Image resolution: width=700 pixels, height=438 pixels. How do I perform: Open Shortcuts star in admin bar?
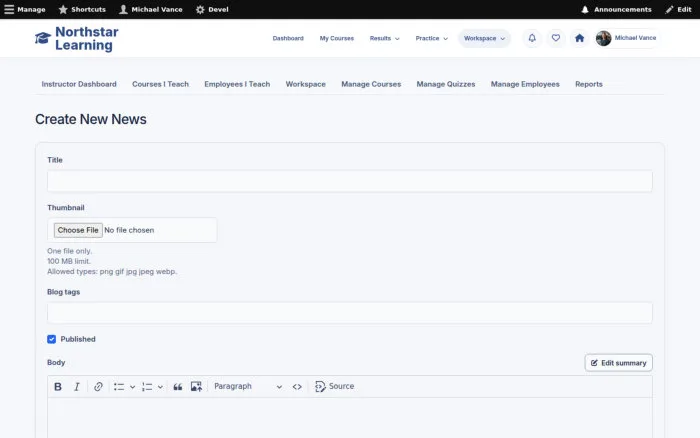[82, 9]
